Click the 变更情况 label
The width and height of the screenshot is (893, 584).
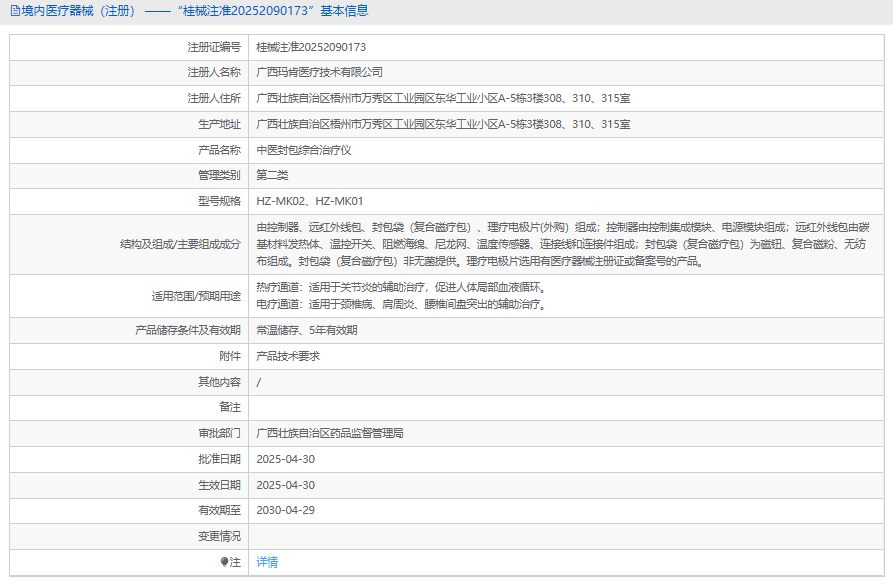coord(219,537)
